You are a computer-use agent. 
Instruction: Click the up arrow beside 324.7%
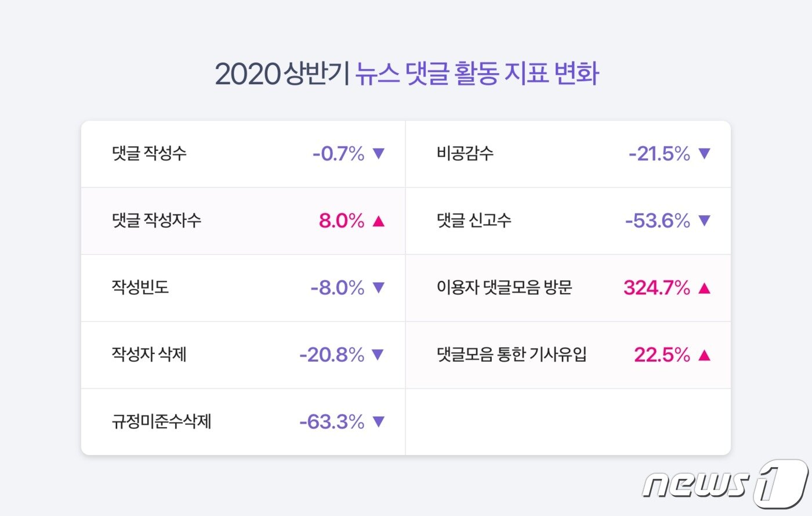[x=704, y=288]
